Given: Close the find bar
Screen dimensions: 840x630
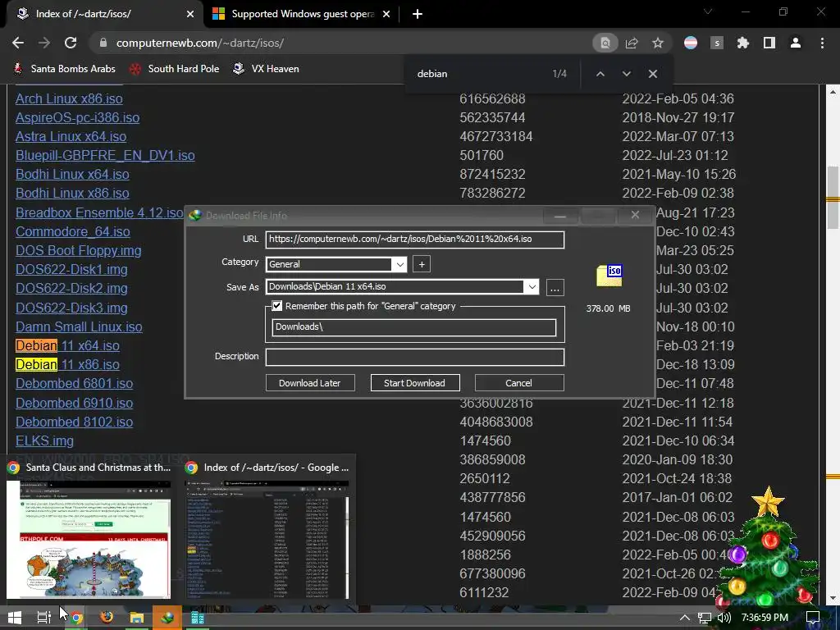Looking at the screenshot, I should tap(652, 74).
